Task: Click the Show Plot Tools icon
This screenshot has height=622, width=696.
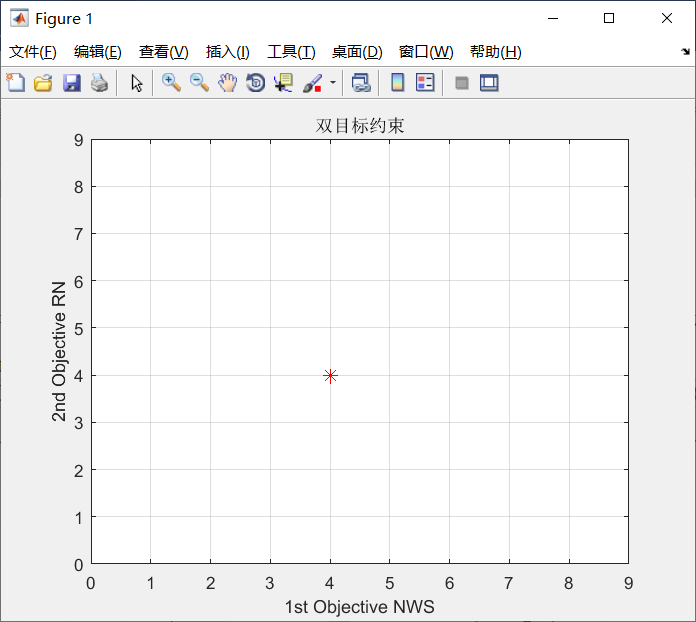Action: 489,83
